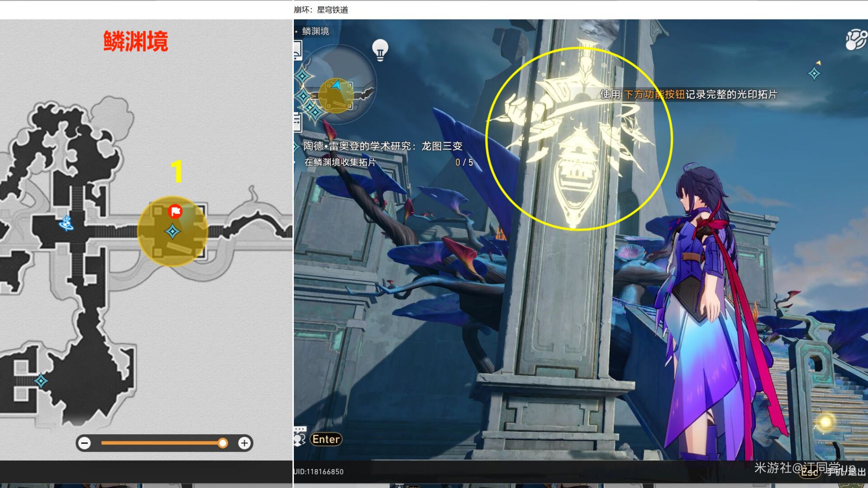Click the lightbulb hint icon

pyautogui.click(x=380, y=50)
